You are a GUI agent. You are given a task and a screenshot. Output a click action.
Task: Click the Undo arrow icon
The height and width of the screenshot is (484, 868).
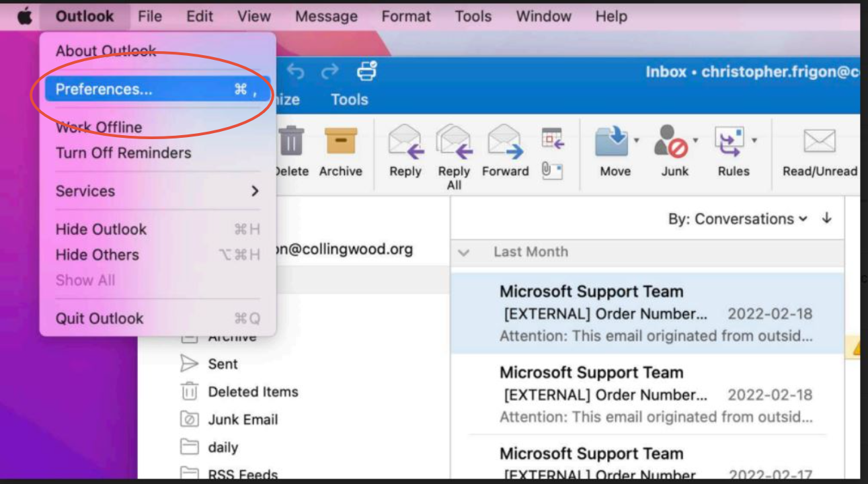296,71
